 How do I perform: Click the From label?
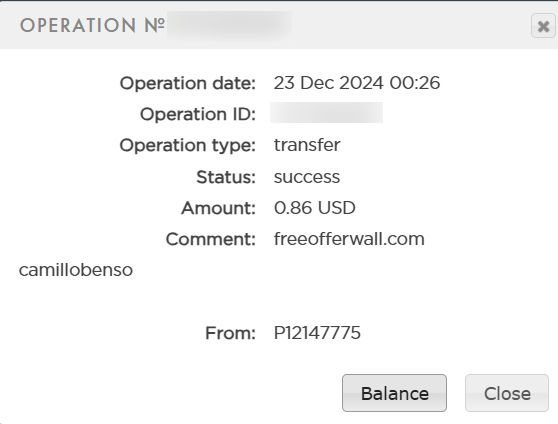pos(230,333)
